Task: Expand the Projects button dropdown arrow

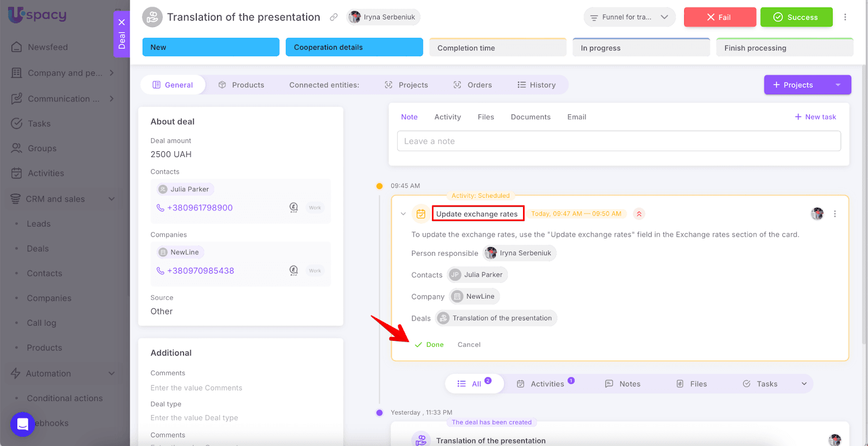Action: (838, 85)
